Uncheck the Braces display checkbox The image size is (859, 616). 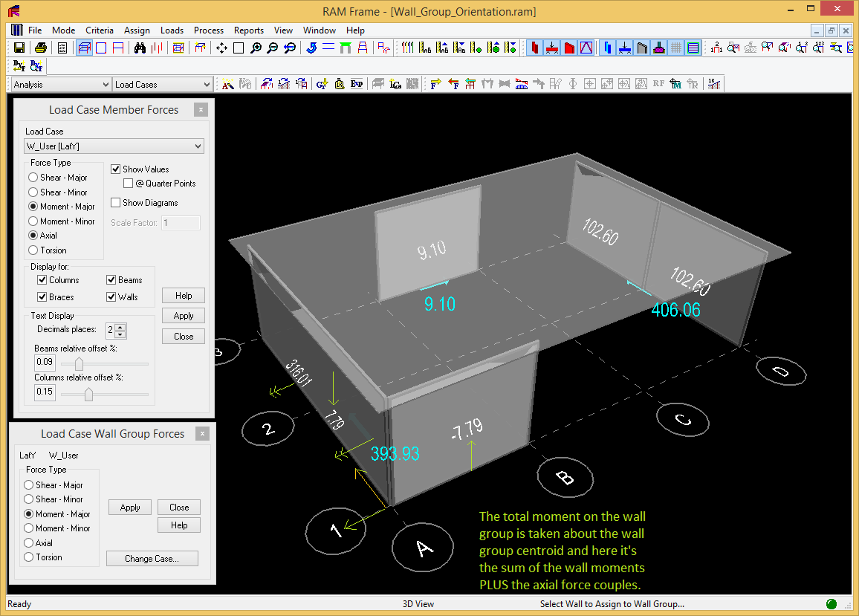click(43, 297)
